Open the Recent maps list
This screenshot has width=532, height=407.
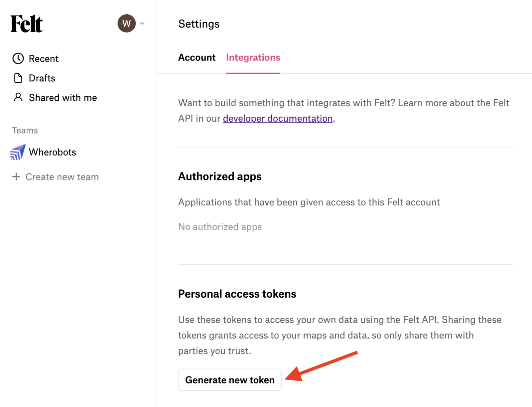[44, 59]
